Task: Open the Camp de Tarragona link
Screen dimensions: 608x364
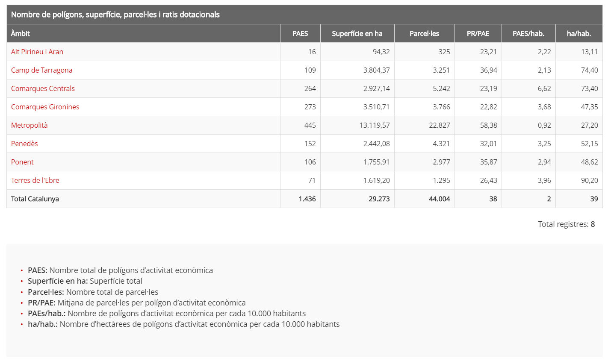Action: 41,70
